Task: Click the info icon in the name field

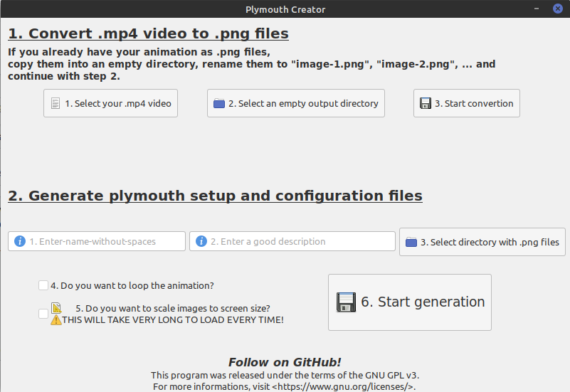Action: click(20, 241)
